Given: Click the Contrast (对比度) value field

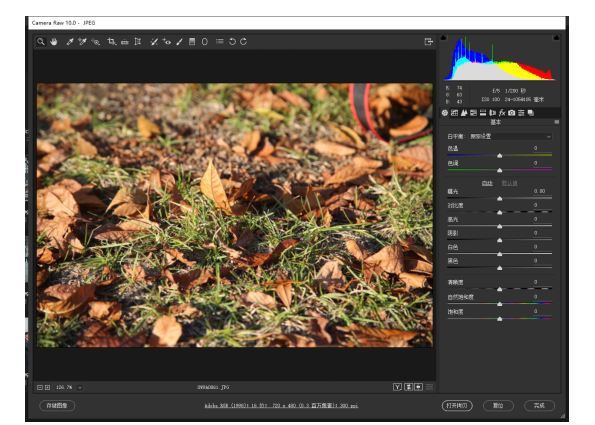Looking at the screenshot, I should pyautogui.click(x=541, y=205).
